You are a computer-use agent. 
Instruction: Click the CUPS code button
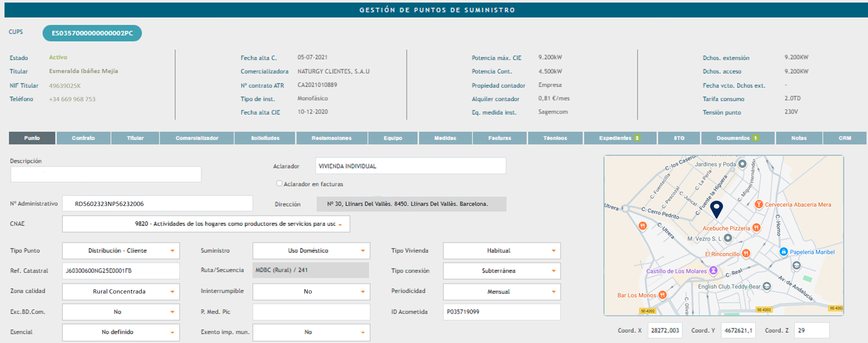pyautogui.click(x=92, y=33)
